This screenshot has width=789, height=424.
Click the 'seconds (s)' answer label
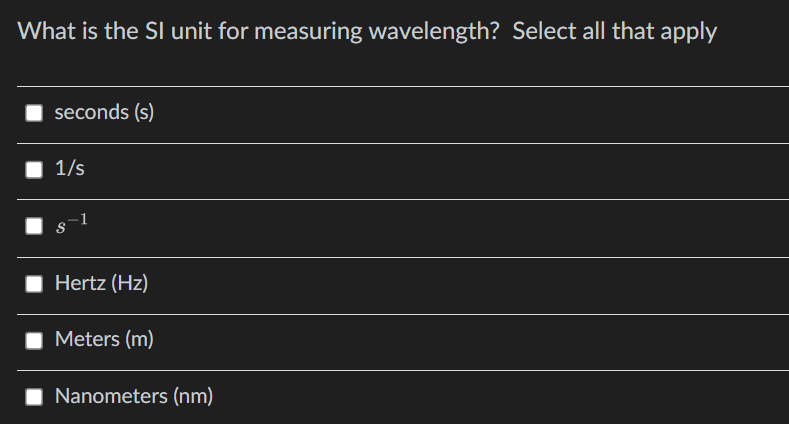pyautogui.click(x=104, y=113)
